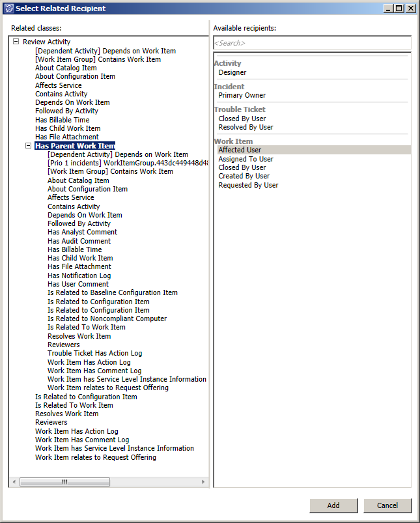
Task: Pick Designer under the Activity group
Action: pyautogui.click(x=232, y=72)
